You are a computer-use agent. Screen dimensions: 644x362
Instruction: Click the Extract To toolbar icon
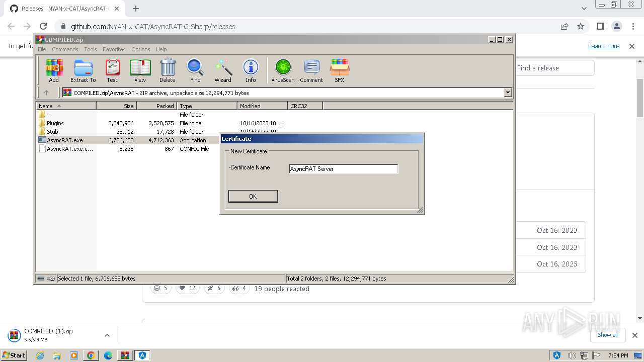83,70
